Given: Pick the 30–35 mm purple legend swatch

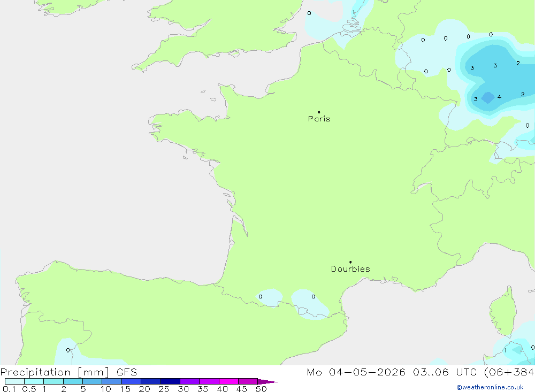Looking at the screenshot, I should pos(190,381).
